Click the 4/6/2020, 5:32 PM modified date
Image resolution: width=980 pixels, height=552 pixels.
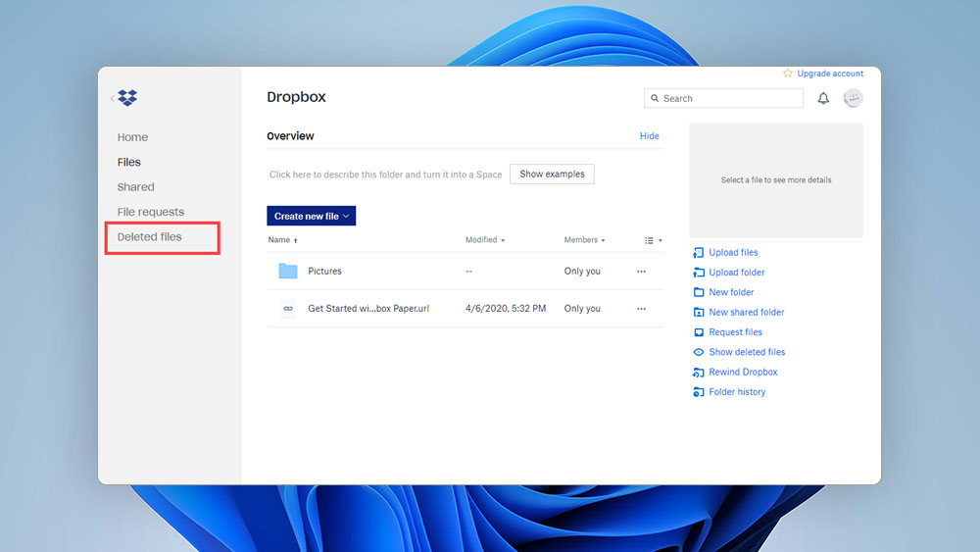[506, 309]
